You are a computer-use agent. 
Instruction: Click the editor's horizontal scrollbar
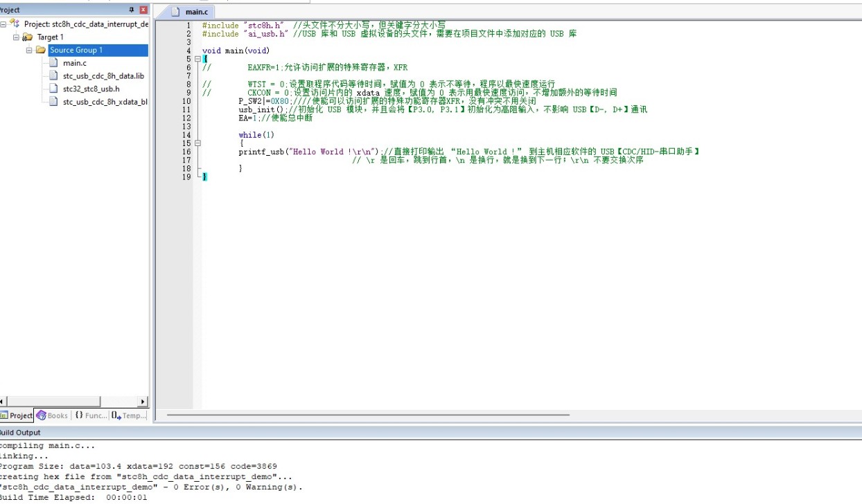367,415
